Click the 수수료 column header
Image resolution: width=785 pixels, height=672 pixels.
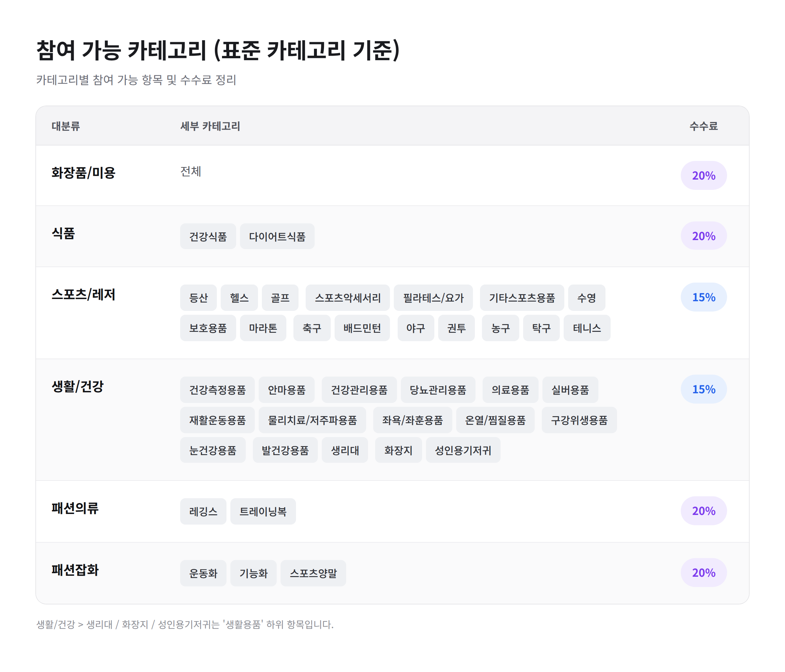coord(704,126)
